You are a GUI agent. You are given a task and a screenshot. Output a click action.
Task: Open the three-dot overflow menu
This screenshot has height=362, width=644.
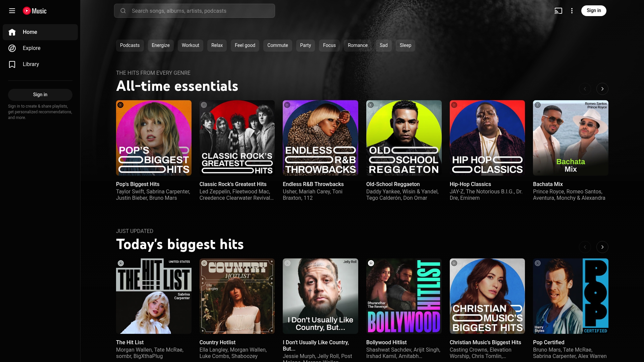coord(572,11)
